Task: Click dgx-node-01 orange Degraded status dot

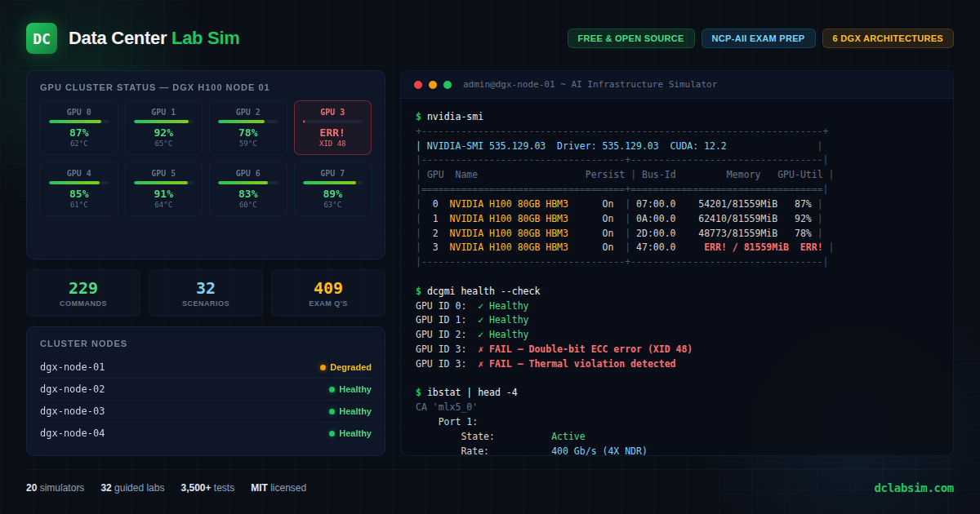Action: coord(323,368)
